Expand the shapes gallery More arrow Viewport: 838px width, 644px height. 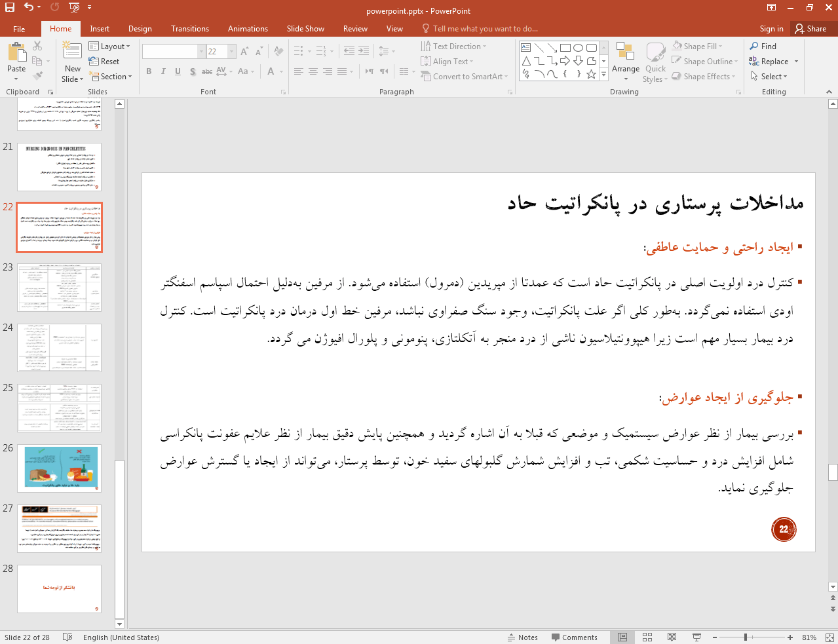point(603,74)
